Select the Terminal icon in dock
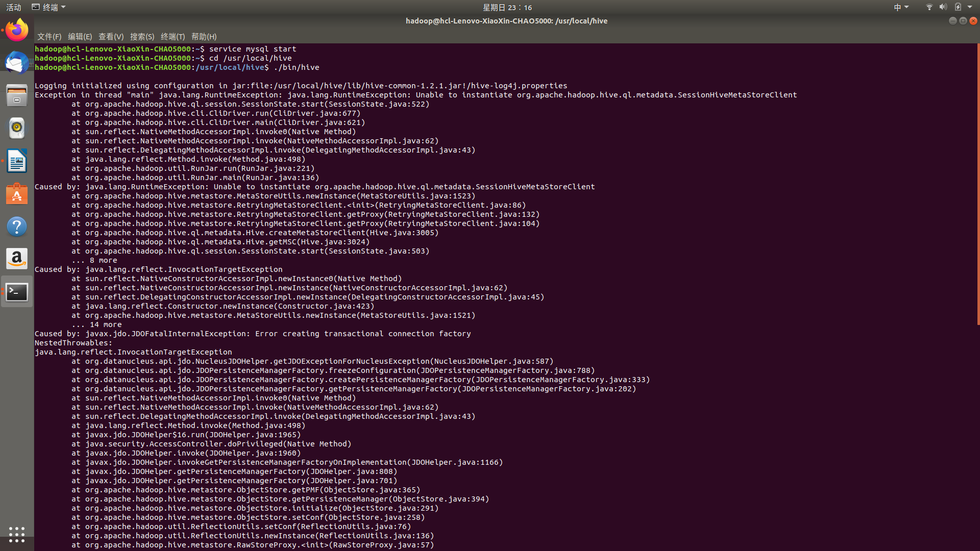The width and height of the screenshot is (980, 551). 17,292
